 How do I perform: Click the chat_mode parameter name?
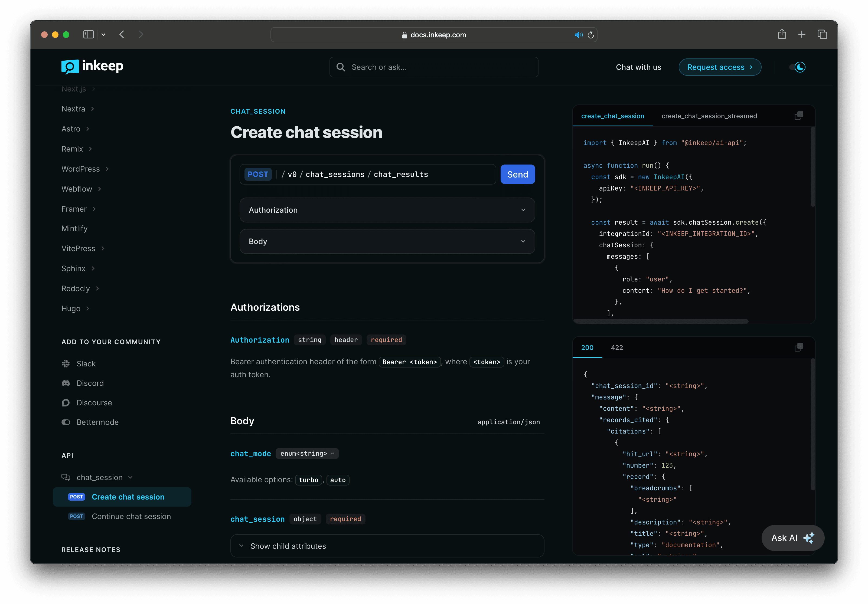click(251, 454)
